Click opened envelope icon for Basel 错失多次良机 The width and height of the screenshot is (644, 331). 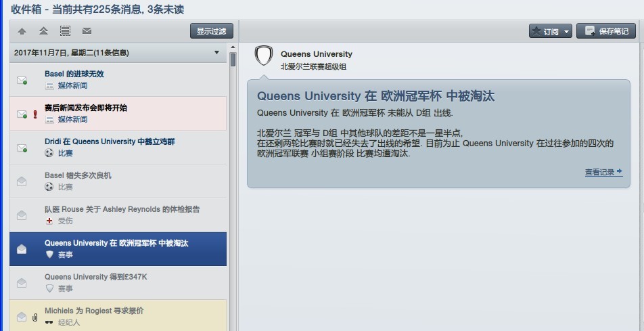22,181
